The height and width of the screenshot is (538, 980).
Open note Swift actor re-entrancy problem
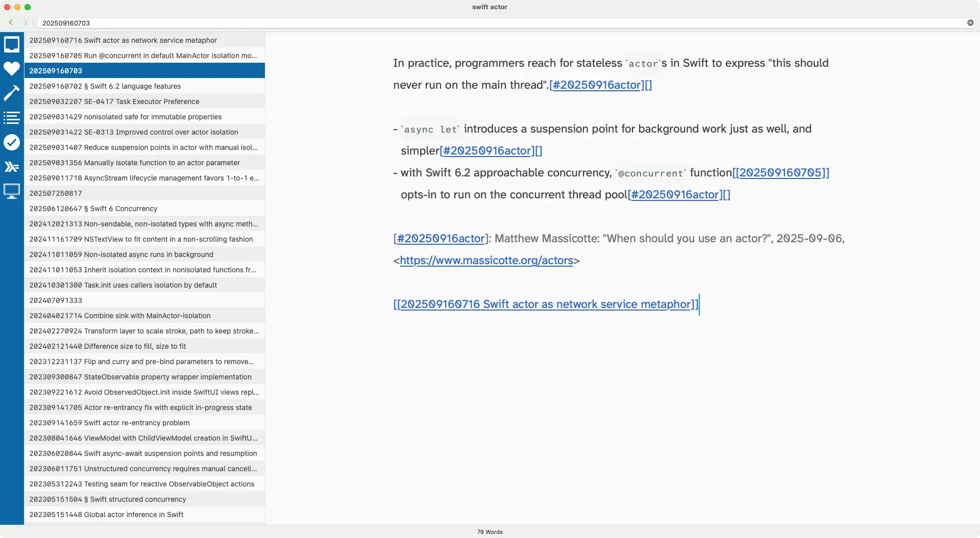point(144,423)
